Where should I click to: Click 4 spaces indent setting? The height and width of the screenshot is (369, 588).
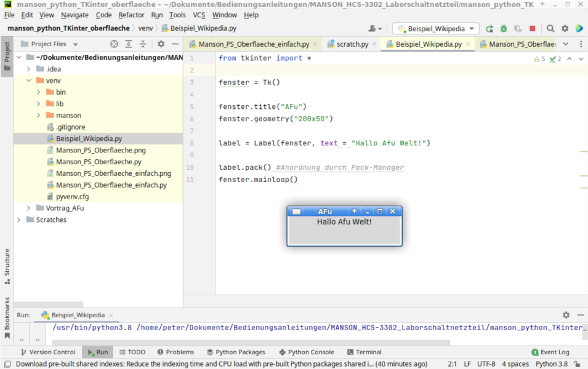tap(515, 363)
